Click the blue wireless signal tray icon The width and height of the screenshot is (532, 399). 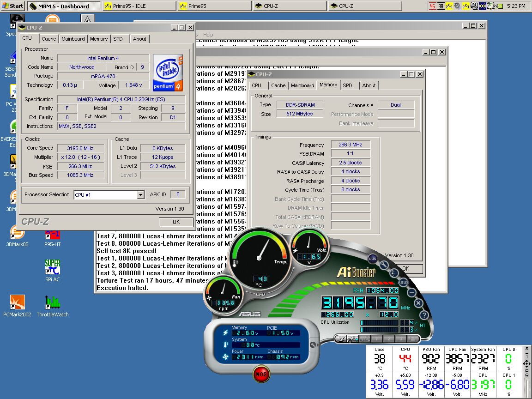coord(482,6)
